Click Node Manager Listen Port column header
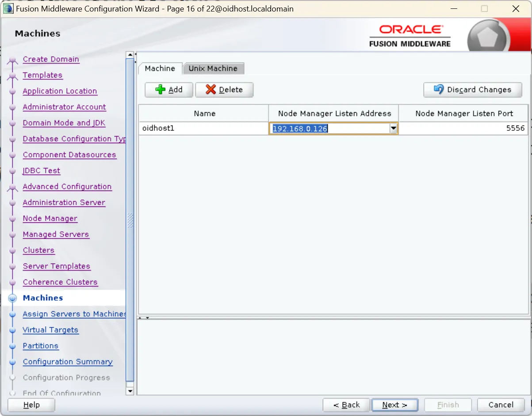 (x=463, y=114)
